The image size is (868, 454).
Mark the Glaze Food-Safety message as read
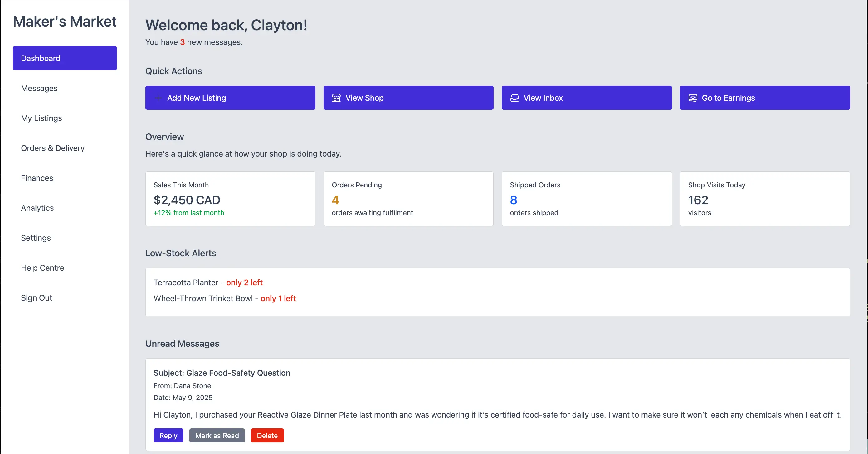(217, 435)
